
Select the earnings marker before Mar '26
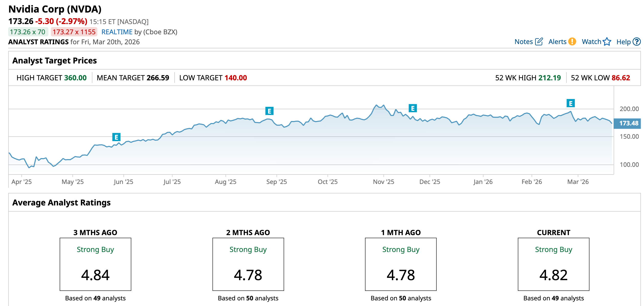coord(571,103)
